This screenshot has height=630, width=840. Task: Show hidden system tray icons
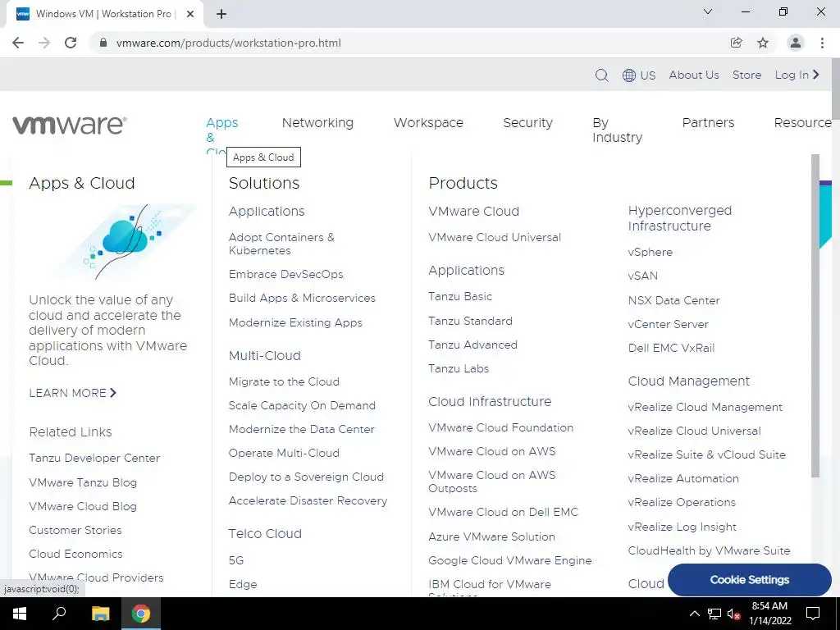tap(694, 614)
